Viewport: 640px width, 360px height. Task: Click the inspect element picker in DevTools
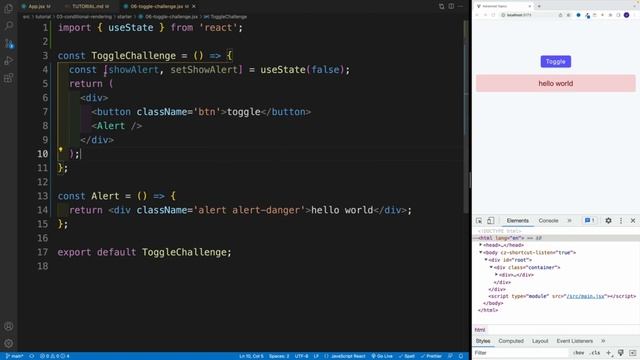[479, 220]
